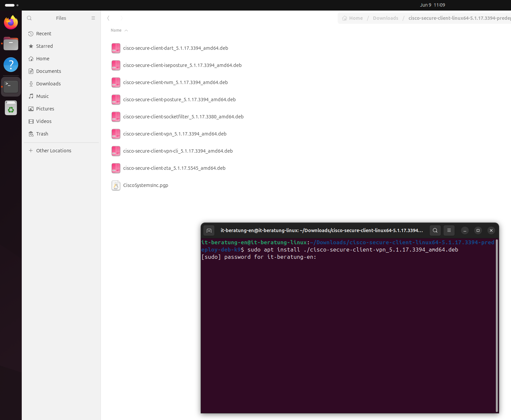Select cisco-secure-client-dart_5.1.17.3394_amd64.deb file name

click(176, 48)
